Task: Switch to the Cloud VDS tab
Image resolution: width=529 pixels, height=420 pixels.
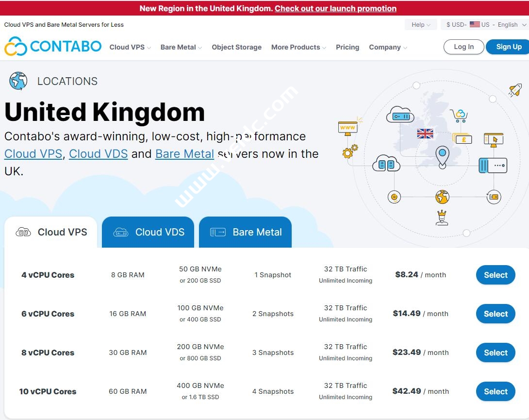Action: click(x=148, y=232)
